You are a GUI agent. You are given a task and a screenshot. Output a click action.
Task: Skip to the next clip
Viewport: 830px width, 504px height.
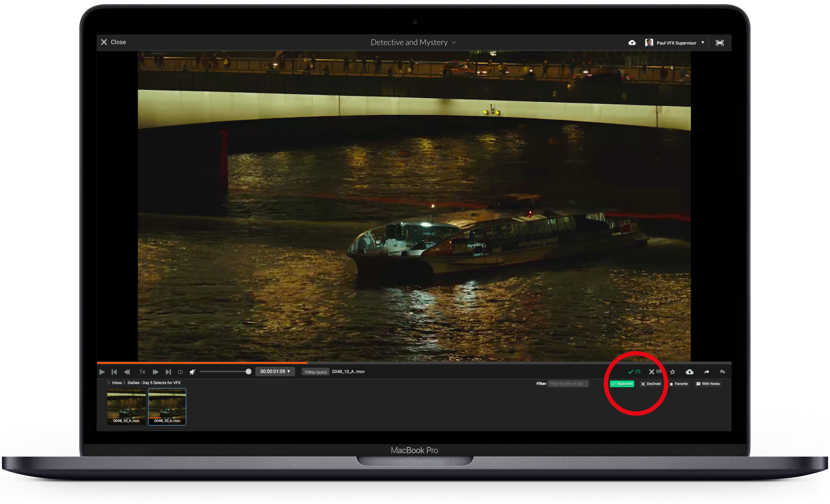point(168,372)
